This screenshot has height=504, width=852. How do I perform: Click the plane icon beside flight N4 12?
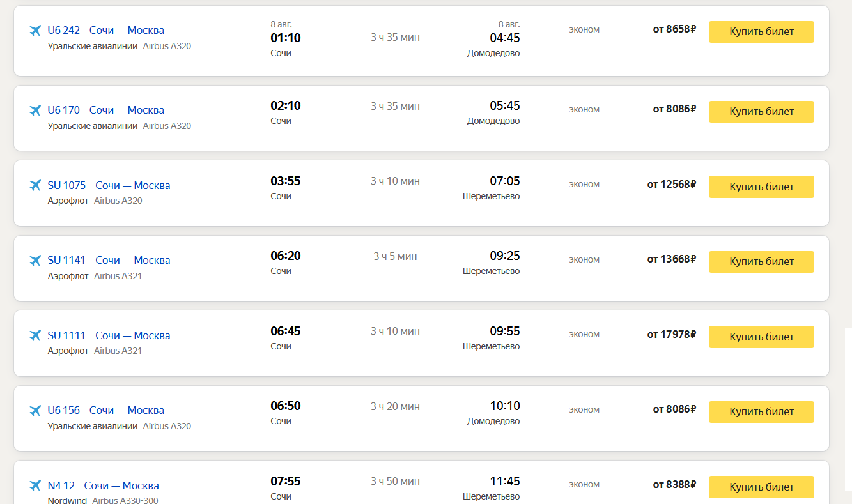35,486
